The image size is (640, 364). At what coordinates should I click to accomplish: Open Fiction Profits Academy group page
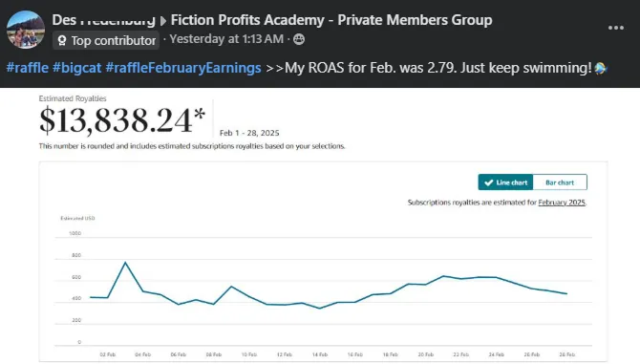[331, 20]
